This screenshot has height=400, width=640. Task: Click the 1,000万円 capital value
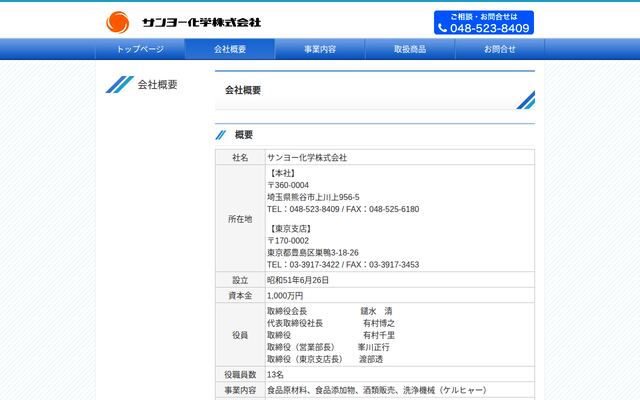(285, 296)
